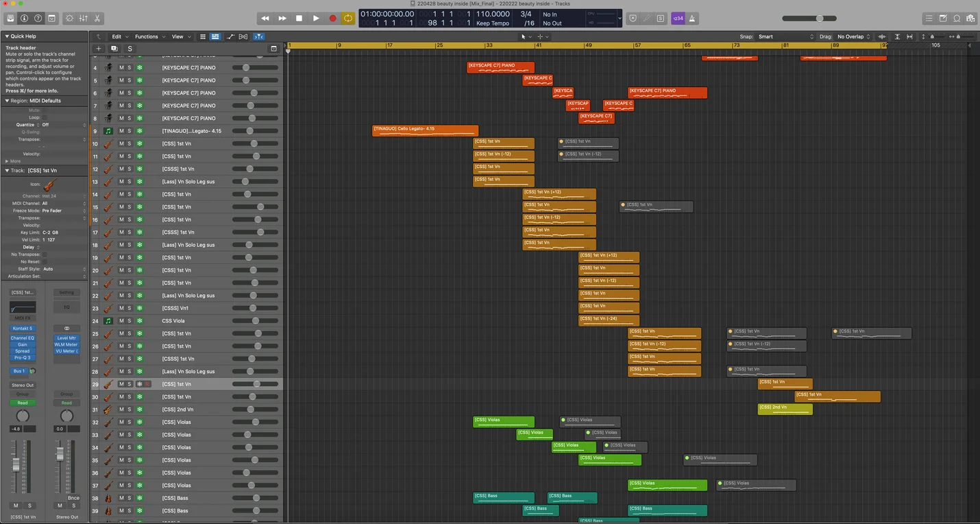Open the pointer Left-click tool menu
980x524 pixels.
[524, 36]
